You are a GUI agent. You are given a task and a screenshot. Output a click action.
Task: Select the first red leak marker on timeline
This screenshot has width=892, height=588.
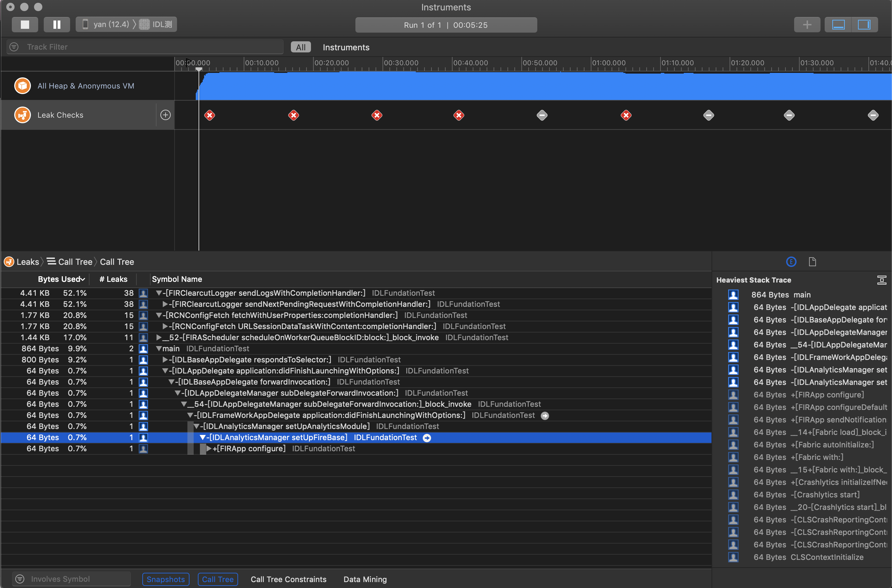[x=210, y=115]
